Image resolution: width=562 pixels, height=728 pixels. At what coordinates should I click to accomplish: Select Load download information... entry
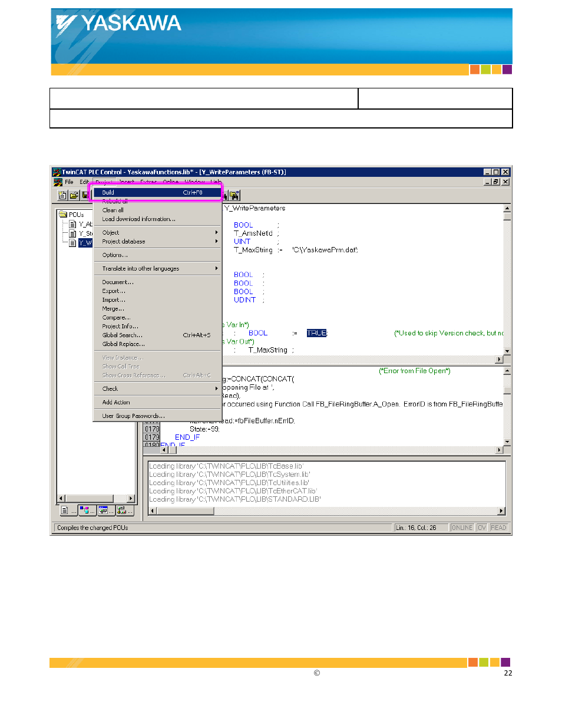coord(157,219)
